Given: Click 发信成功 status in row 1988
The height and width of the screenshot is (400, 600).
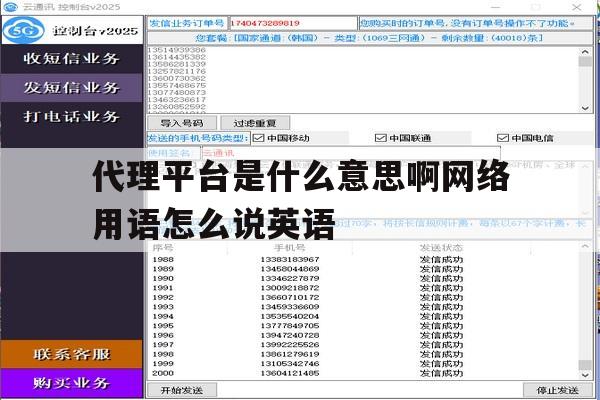Looking at the screenshot, I should point(441,260).
